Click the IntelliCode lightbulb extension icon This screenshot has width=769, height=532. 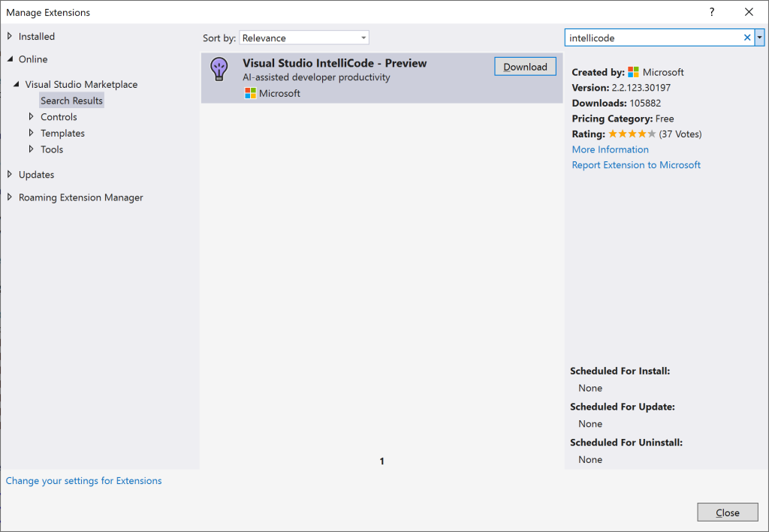[x=219, y=69]
